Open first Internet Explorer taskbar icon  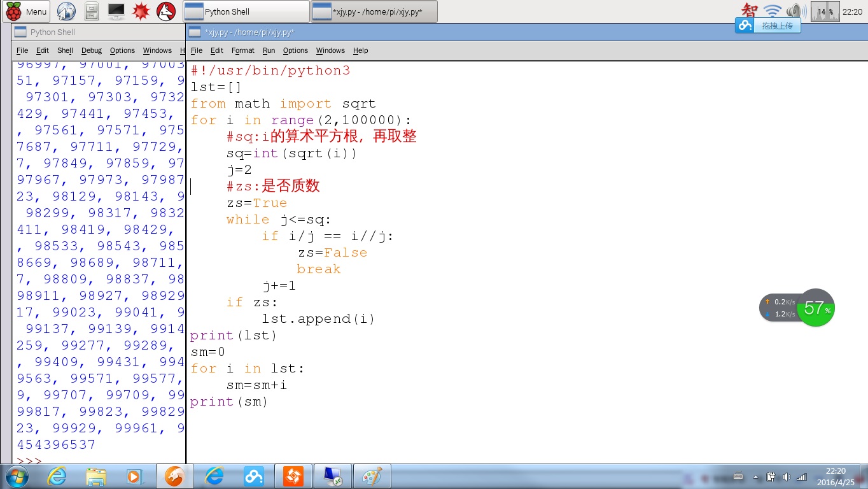tap(57, 476)
